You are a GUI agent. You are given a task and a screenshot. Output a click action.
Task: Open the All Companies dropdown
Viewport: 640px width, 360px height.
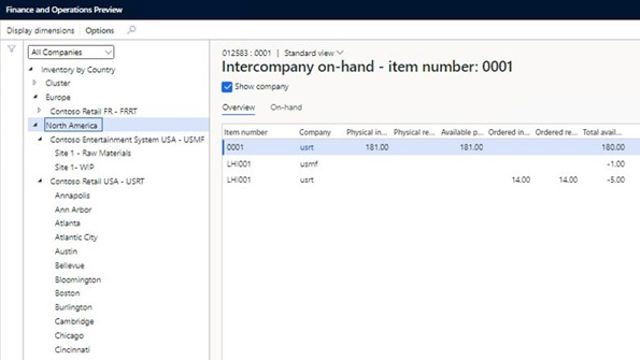tap(71, 52)
